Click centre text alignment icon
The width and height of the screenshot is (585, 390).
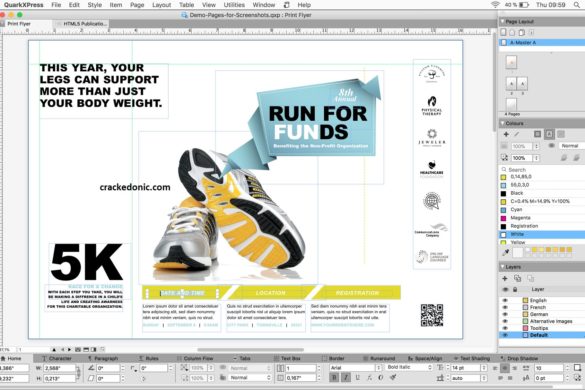(x=505, y=368)
